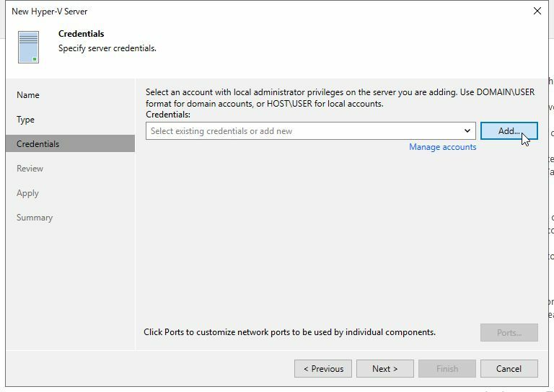This screenshot has height=392, width=554.
Task: Select the Credentials step in sidebar
Action: 38,144
